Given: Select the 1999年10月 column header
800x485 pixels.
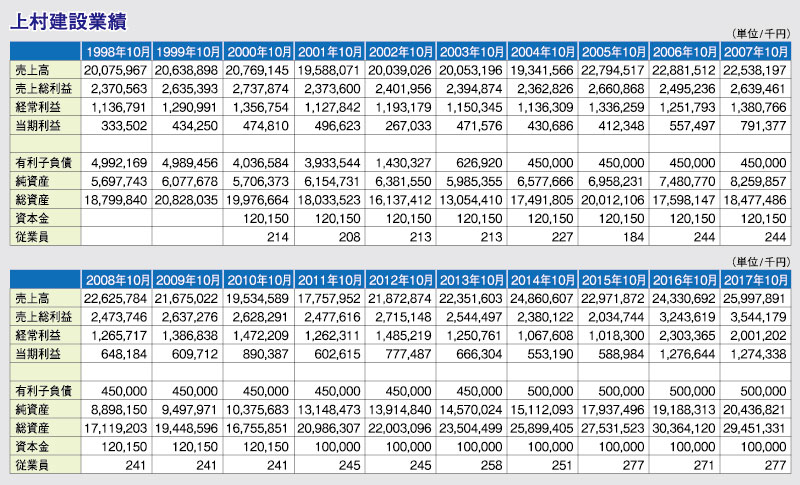Looking at the screenshot, I should pyautogui.click(x=187, y=52).
